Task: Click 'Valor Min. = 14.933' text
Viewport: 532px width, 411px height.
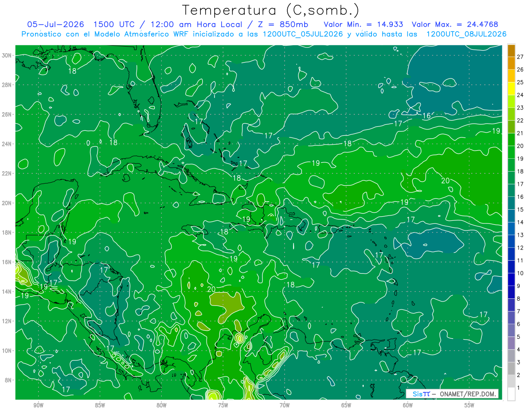Action: pyautogui.click(x=364, y=24)
